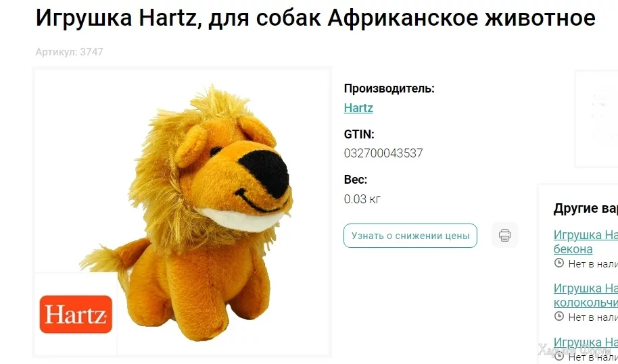The height and width of the screenshot is (364, 618).
Task: Click the clock icon by the bottom product link
Action: [x=559, y=356]
